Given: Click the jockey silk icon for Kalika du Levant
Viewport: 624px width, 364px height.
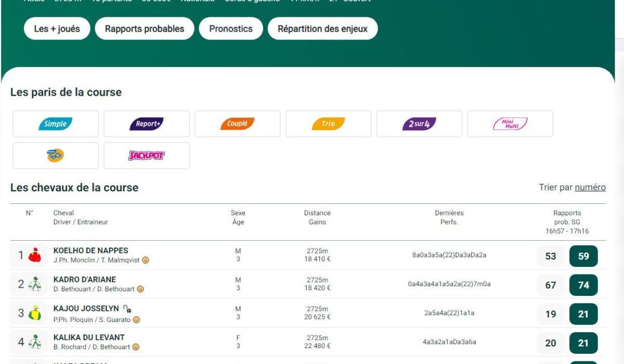Looking at the screenshot, I should coord(35,342).
